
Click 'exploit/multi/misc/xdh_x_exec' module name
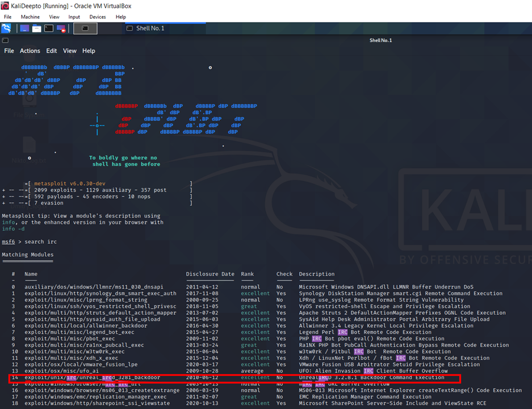click(x=71, y=358)
